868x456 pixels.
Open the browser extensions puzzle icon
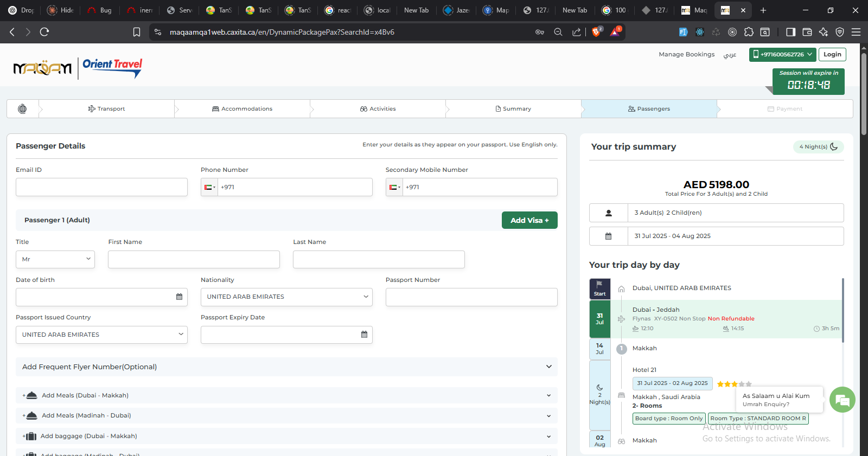click(749, 32)
